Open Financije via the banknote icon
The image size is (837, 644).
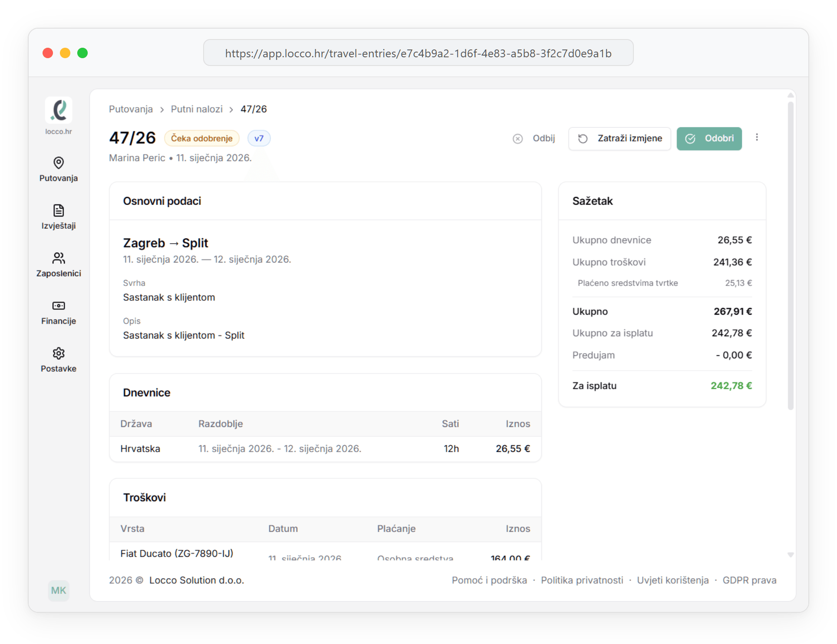[59, 306]
